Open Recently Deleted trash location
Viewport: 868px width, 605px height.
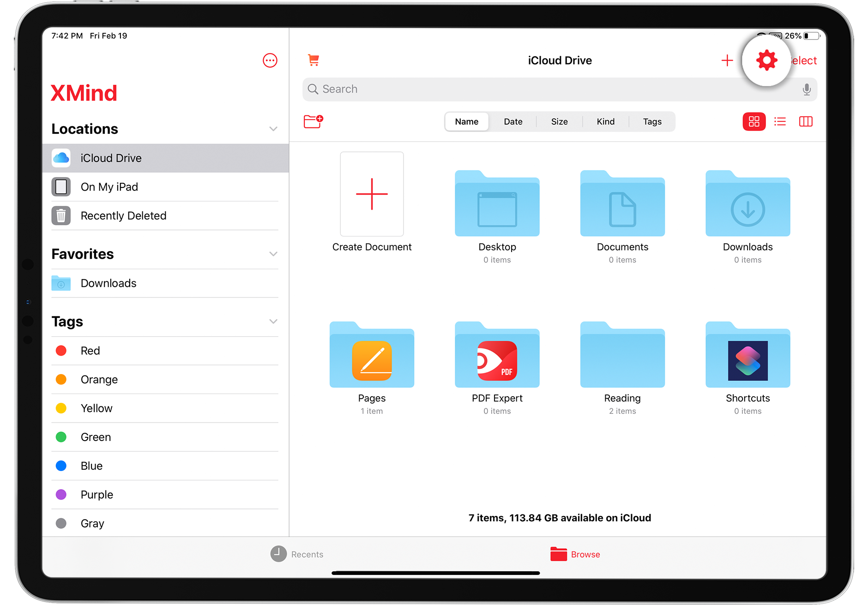pos(165,216)
